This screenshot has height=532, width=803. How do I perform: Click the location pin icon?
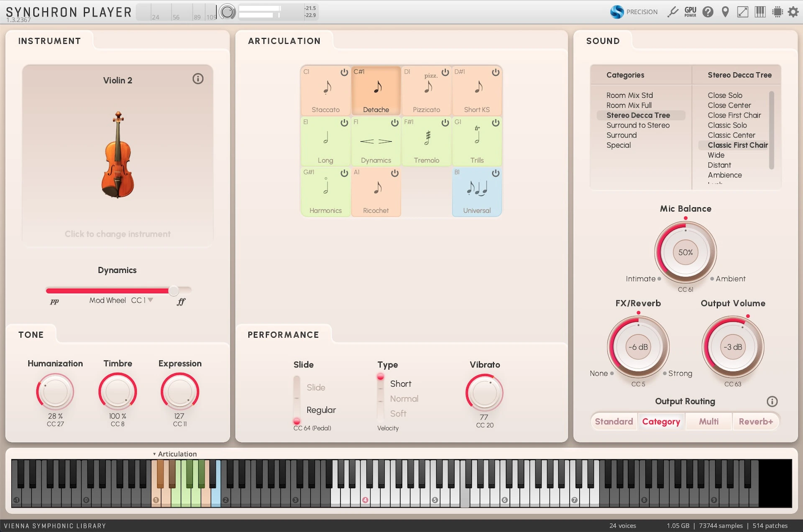coord(725,12)
